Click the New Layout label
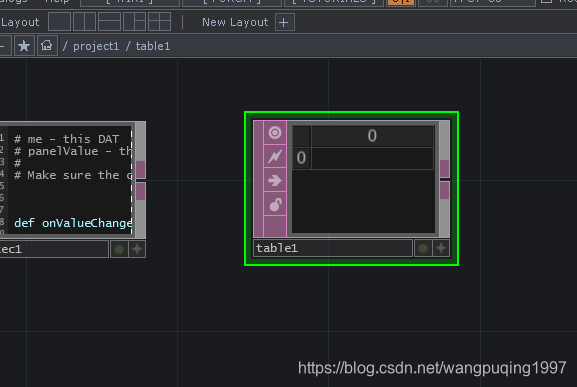The width and height of the screenshot is (577, 387). point(235,22)
